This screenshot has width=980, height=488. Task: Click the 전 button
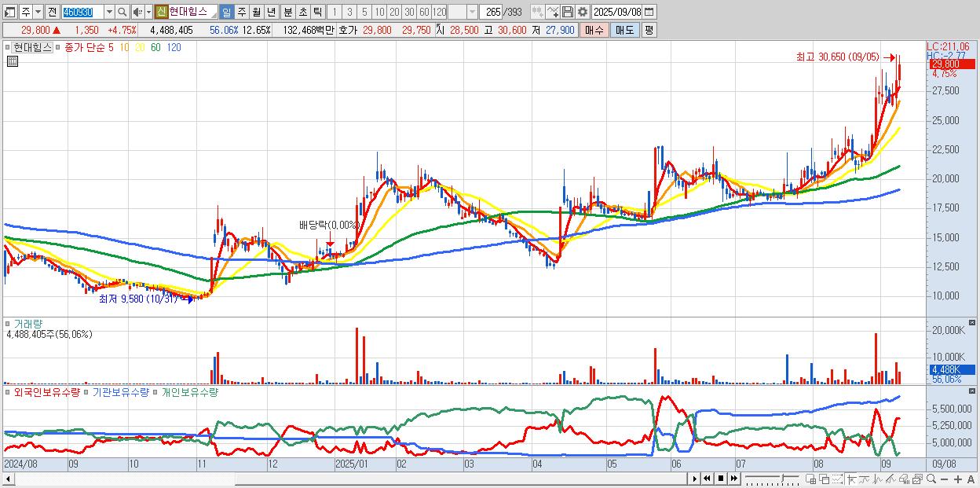tap(52, 12)
